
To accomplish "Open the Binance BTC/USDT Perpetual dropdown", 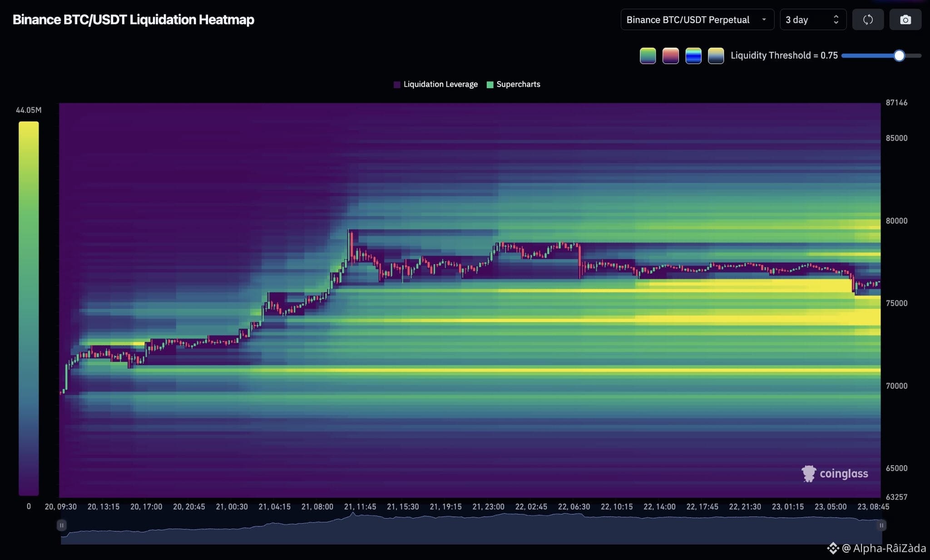I will (697, 20).
